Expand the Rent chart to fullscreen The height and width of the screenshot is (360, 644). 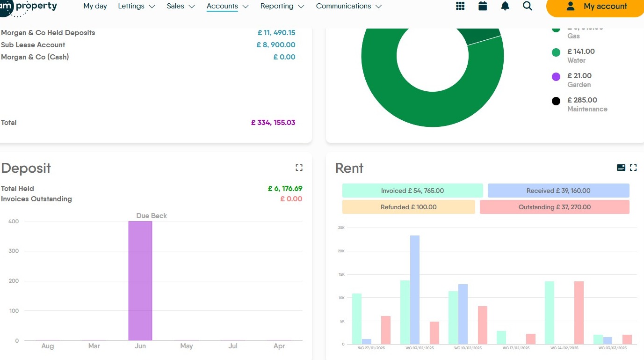633,168
